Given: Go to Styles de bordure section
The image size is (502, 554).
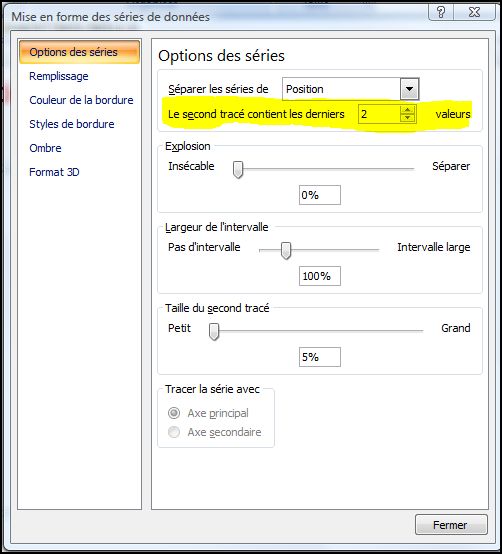Looking at the screenshot, I should click(72, 124).
